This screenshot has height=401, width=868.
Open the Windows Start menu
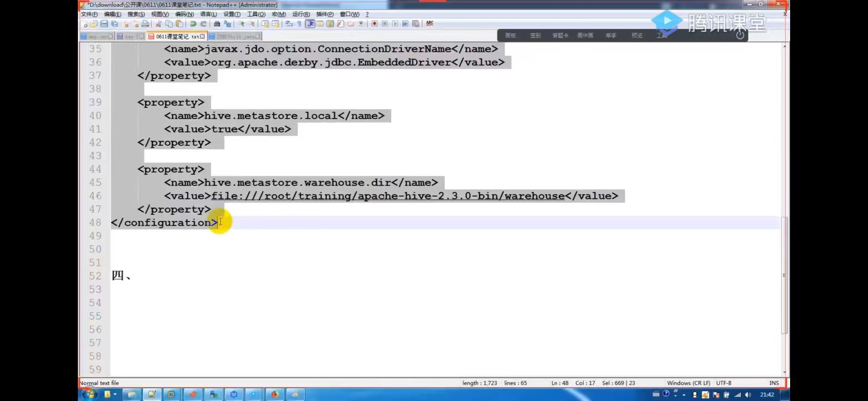89,394
